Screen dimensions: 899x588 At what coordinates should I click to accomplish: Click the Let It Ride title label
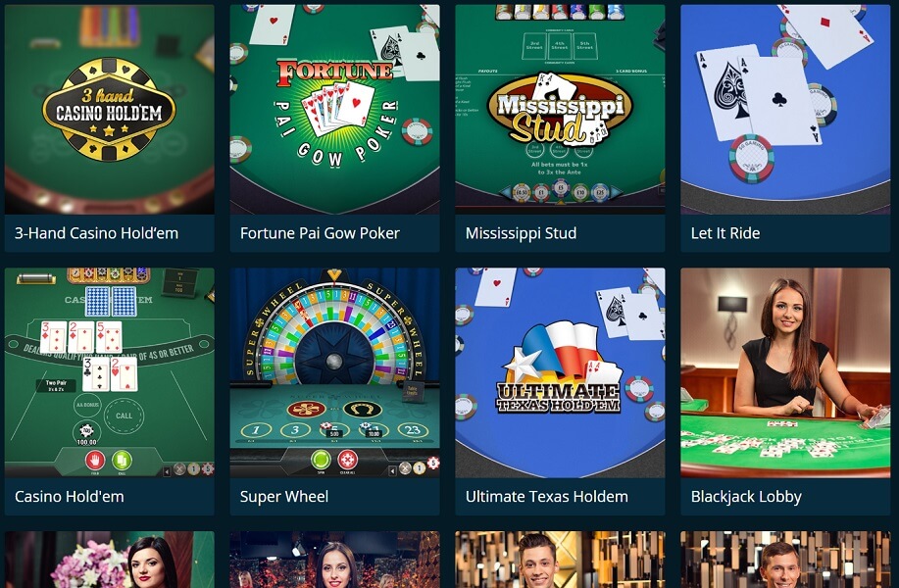point(725,233)
